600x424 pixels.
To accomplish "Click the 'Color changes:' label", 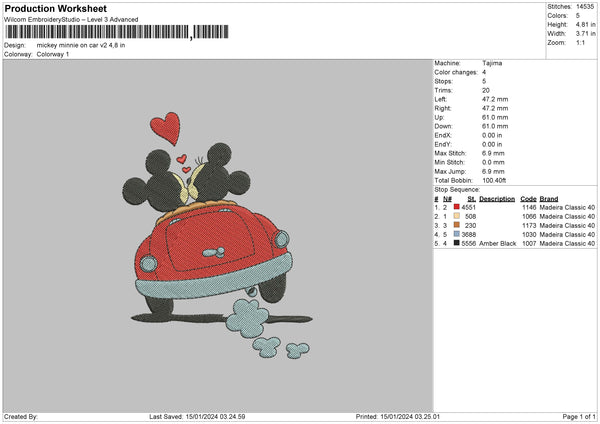I will [x=456, y=72].
